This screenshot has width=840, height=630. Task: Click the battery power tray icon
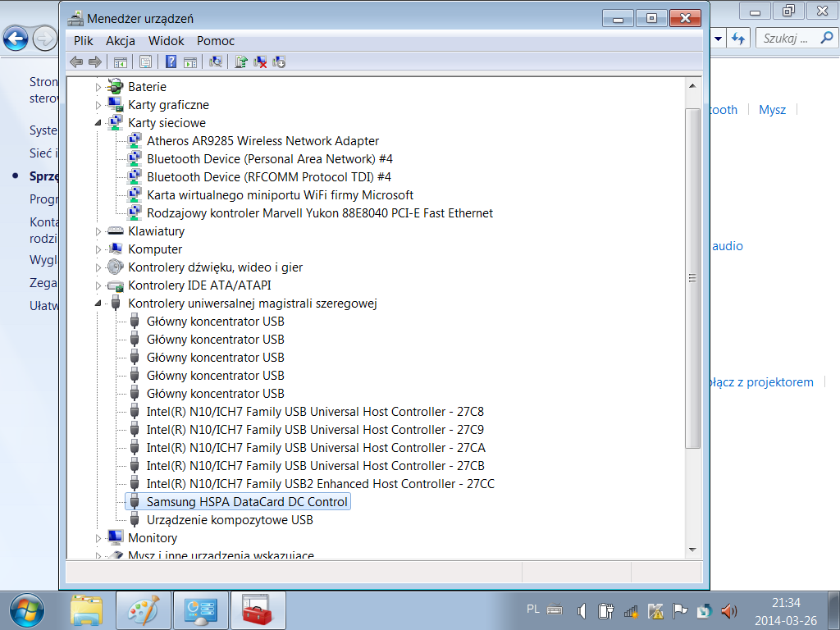point(605,610)
